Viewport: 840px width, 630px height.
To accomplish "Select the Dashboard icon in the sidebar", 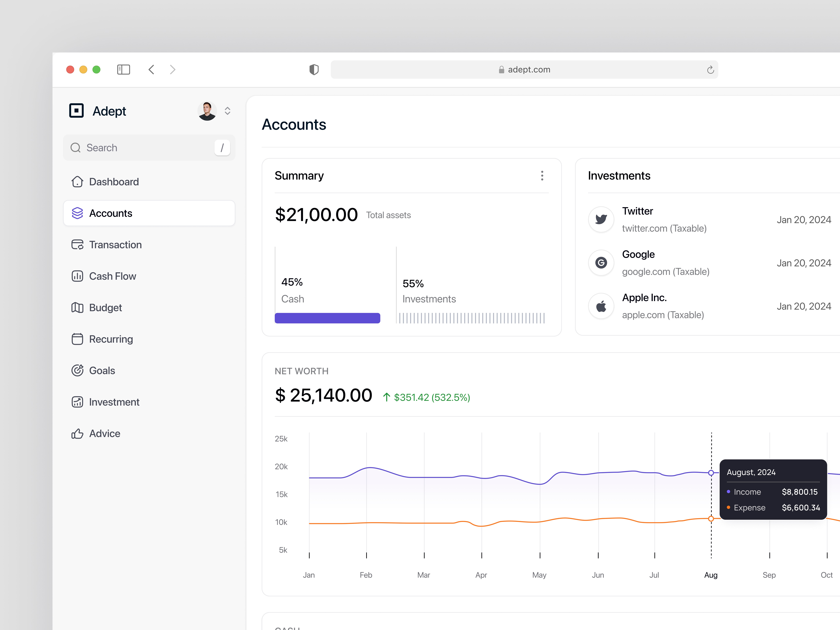I will click(x=77, y=182).
